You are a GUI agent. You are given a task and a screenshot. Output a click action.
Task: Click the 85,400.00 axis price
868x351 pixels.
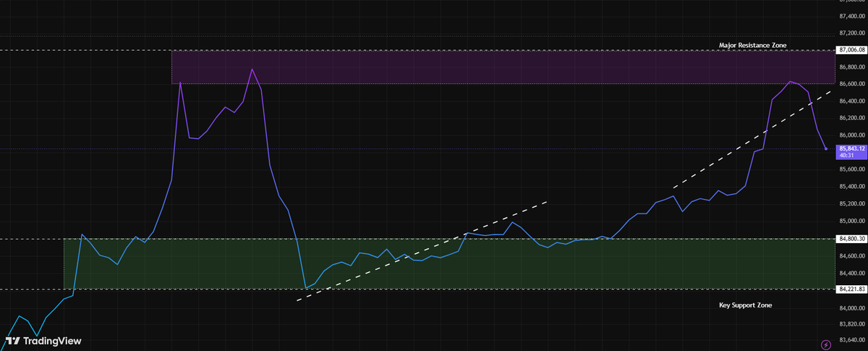point(852,187)
